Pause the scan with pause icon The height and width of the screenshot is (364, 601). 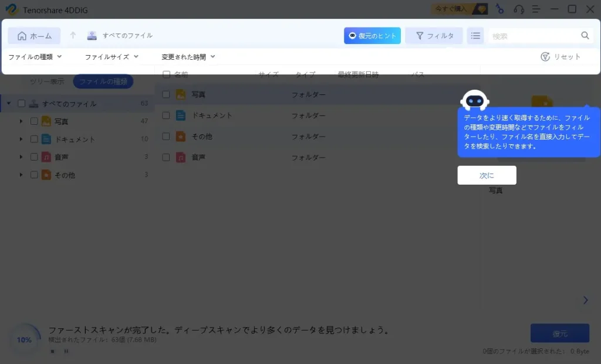tap(66, 352)
